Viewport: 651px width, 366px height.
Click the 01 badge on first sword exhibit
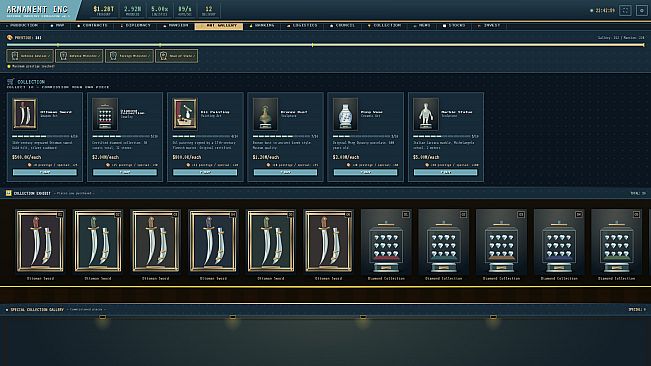click(x=60, y=215)
